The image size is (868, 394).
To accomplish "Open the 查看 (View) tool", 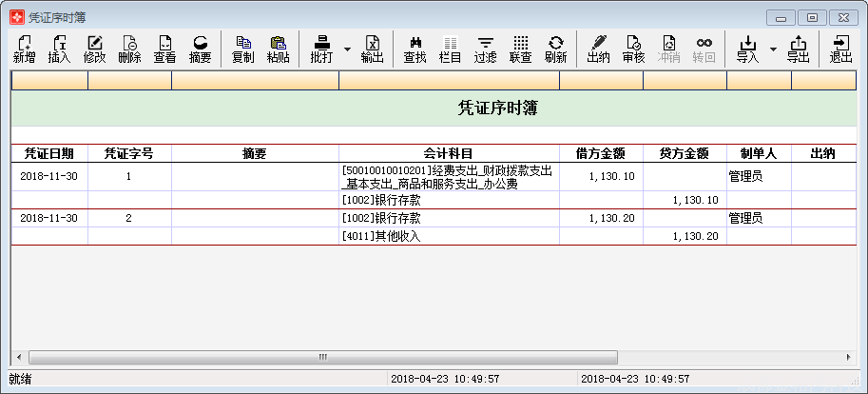I will 164,49.
